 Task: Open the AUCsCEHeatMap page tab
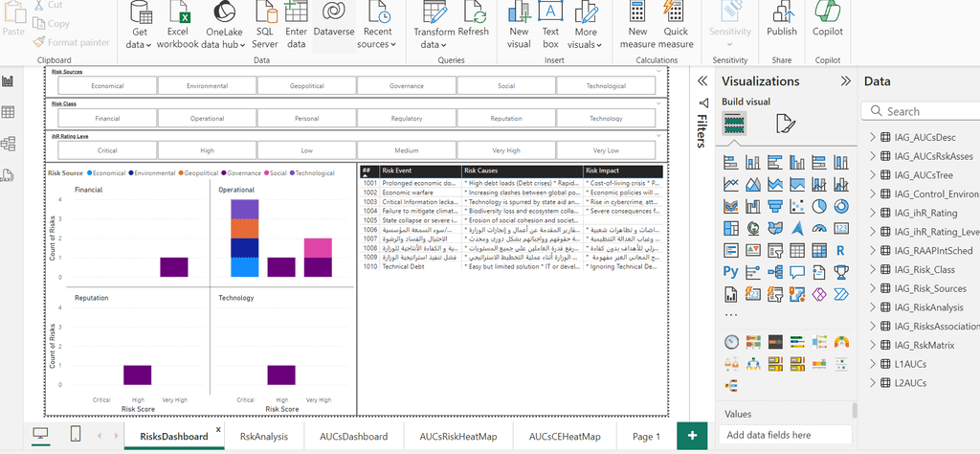pyautogui.click(x=565, y=437)
